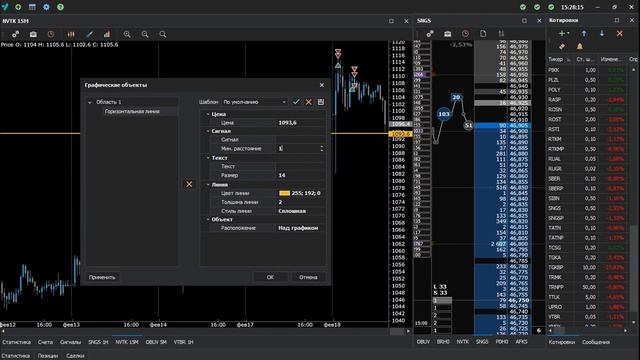Open the blue settings gear in top bar
The width and height of the screenshot is (640, 360).
(x=46, y=7)
